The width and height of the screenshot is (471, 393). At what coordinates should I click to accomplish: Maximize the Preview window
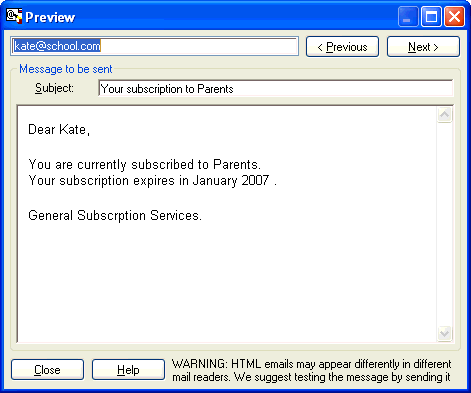pyautogui.click(x=431, y=17)
